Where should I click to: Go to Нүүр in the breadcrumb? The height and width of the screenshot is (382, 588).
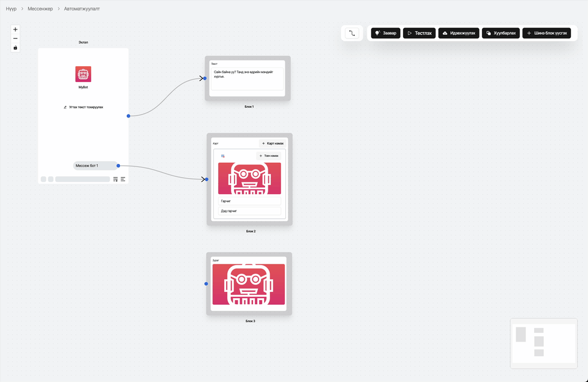11,9
